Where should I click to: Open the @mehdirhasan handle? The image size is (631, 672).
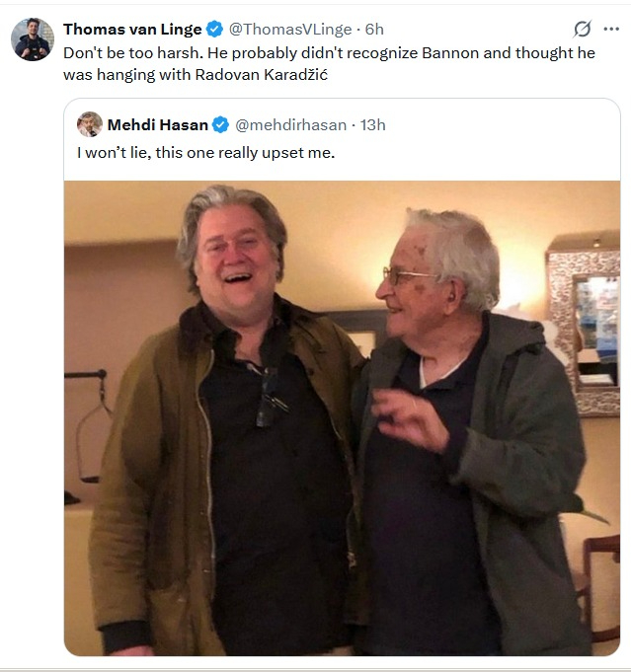point(289,125)
